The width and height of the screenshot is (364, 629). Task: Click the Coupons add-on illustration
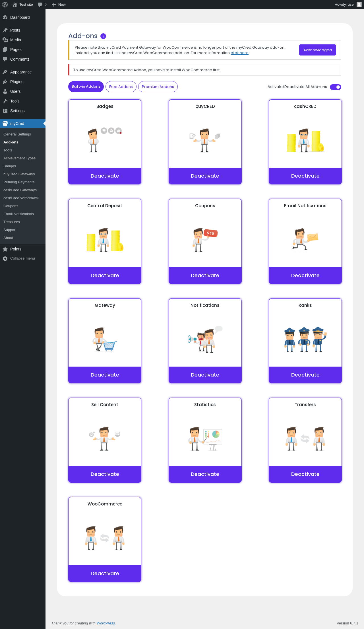[x=205, y=239]
